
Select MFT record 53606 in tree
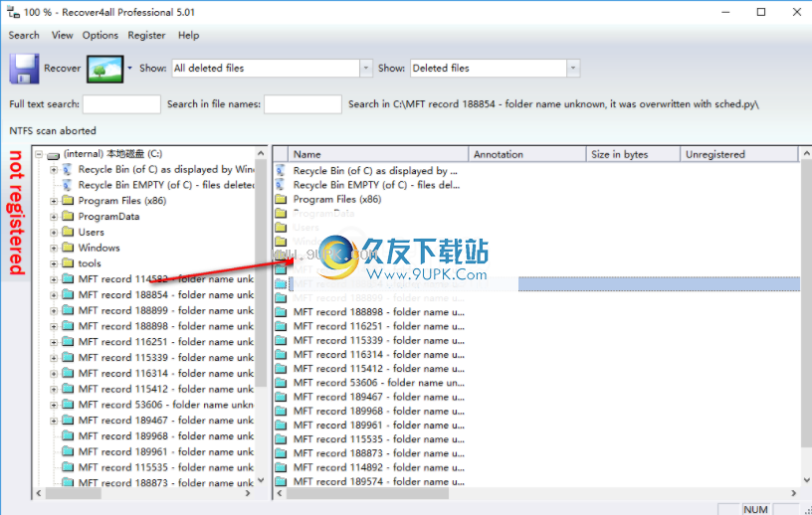(x=166, y=405)
